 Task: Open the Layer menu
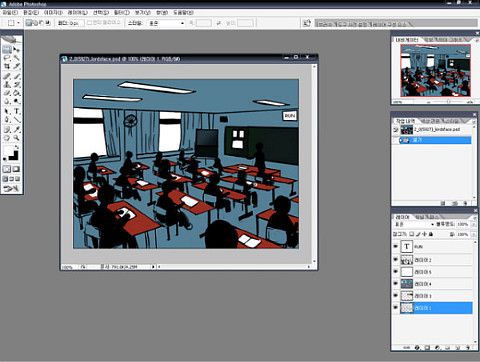pos(77,13)
